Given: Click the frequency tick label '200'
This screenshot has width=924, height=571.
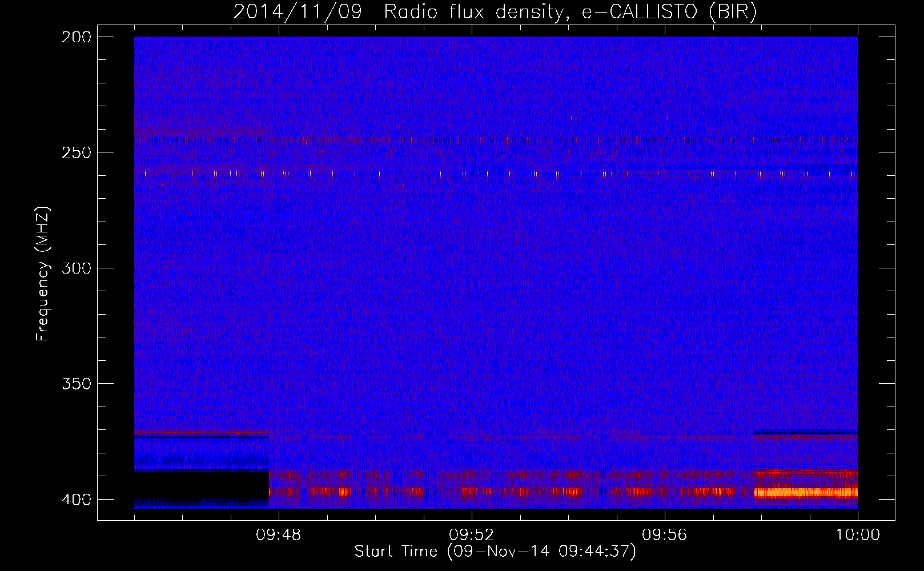Looking at the screenshot, I should [77, 37].
